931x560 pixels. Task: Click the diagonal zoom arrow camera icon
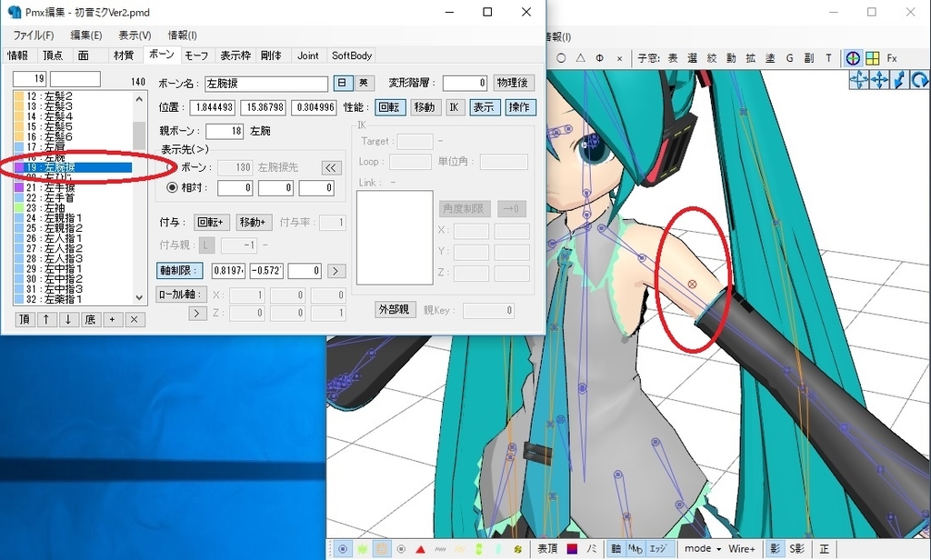[899, 80]
